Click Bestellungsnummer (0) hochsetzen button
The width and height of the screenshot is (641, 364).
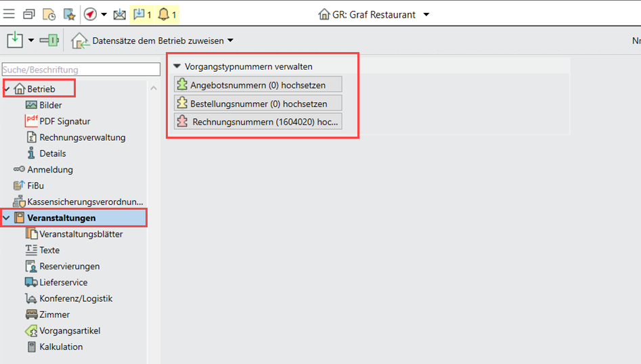(x=257, y=104)
